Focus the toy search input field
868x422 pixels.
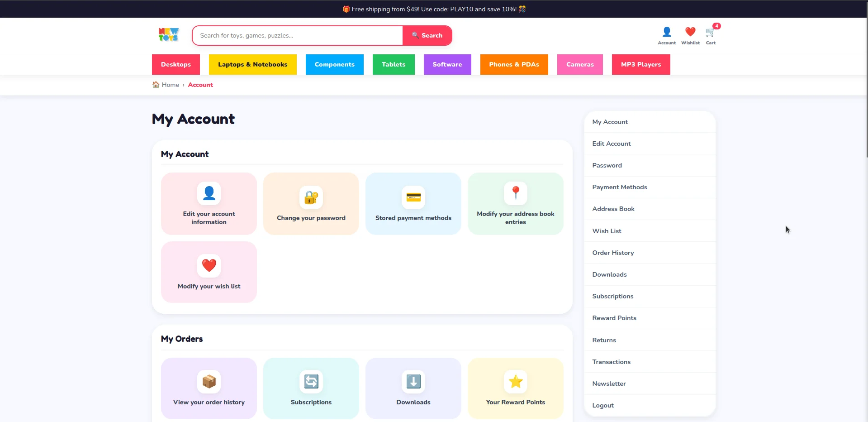[298, 35]
